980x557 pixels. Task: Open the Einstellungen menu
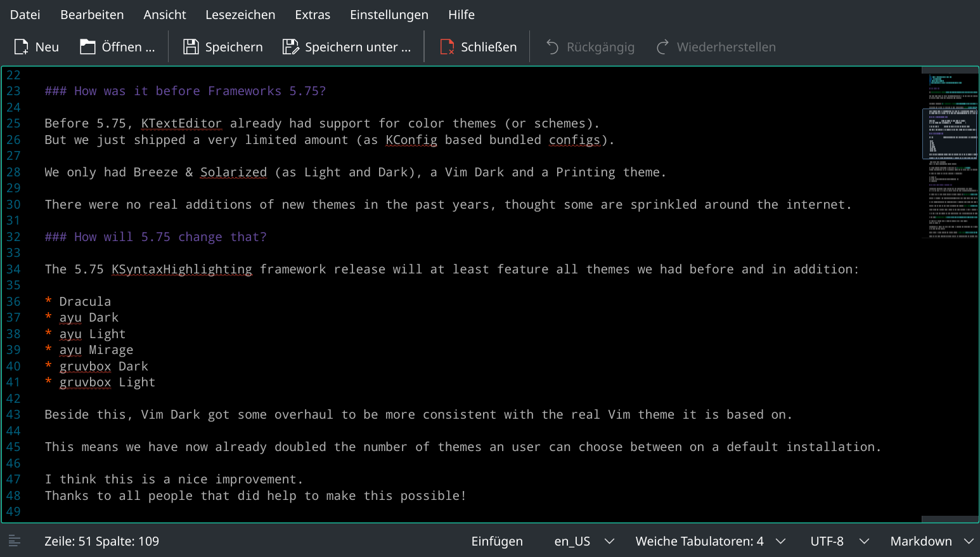(389, 15)
